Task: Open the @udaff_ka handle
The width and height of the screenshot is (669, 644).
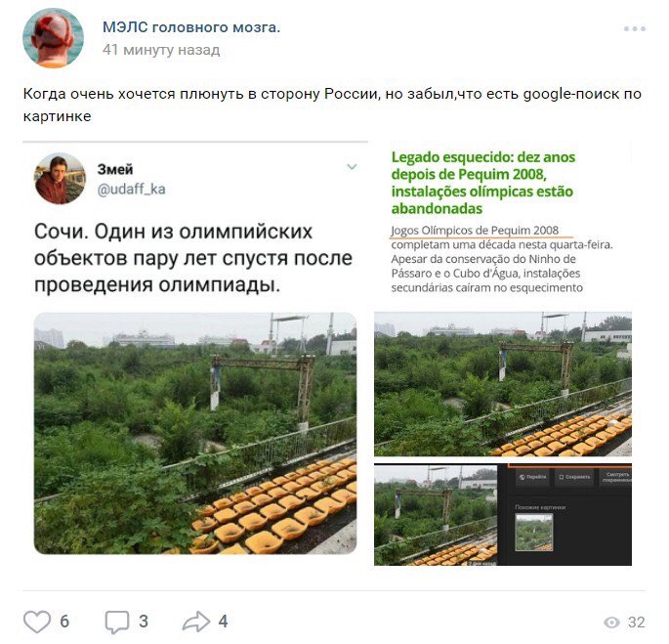Action: click(132, 189)
